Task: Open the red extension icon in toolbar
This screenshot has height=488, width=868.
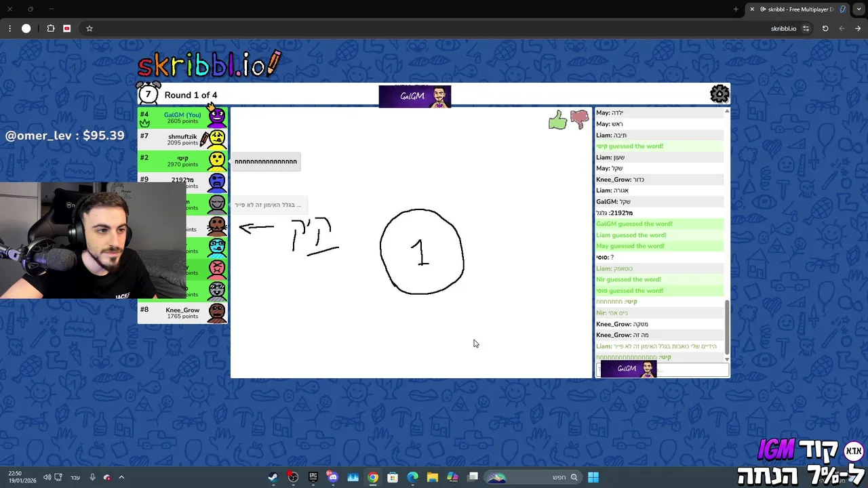Action: point(66,28)
